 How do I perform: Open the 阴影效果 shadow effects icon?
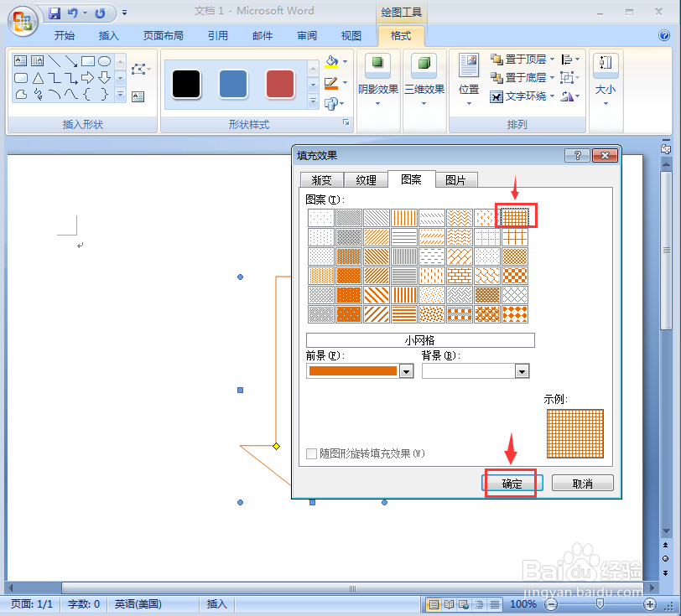coord(377,64)
